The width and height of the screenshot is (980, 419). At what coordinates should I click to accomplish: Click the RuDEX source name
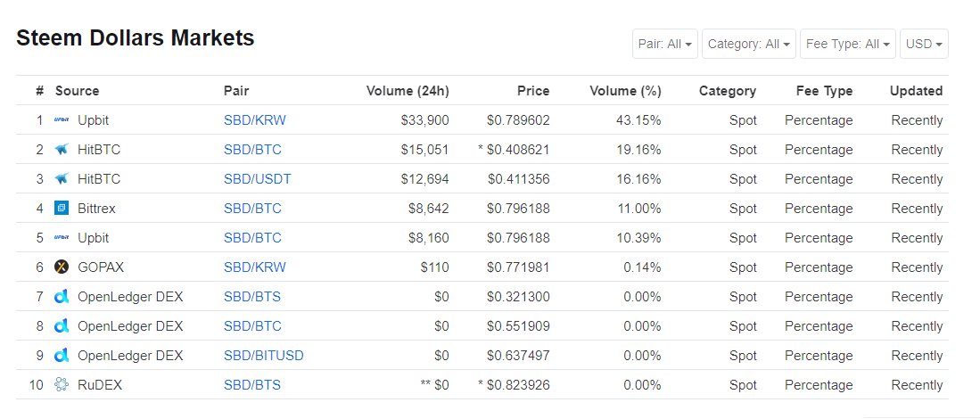pyautogui.click(x=100, y=384)
